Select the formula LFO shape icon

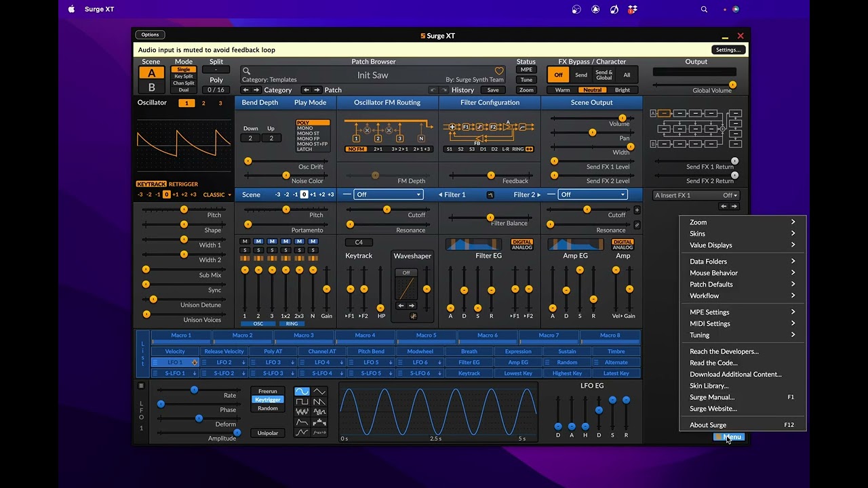[319, 432]
